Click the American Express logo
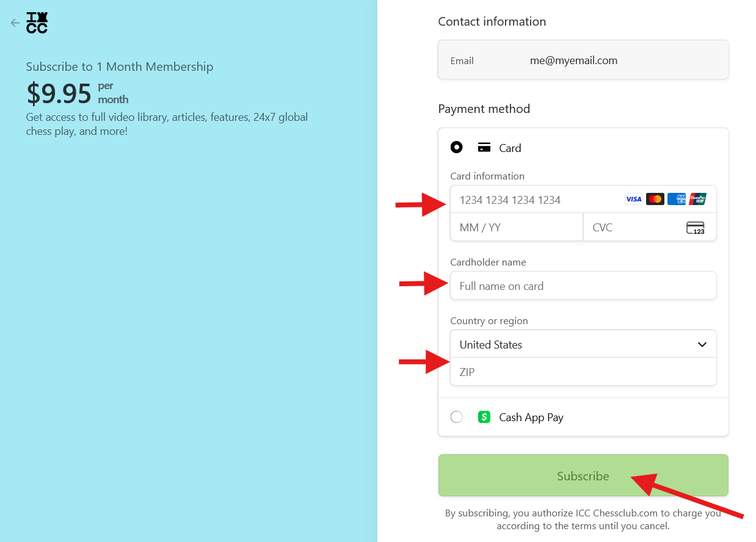 677,199
